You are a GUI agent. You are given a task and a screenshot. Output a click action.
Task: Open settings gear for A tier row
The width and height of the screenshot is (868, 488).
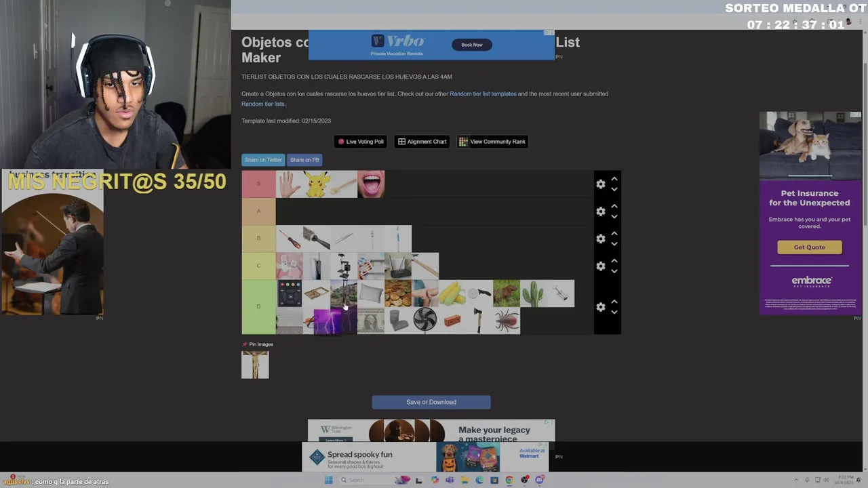click(x=600, y=211)
